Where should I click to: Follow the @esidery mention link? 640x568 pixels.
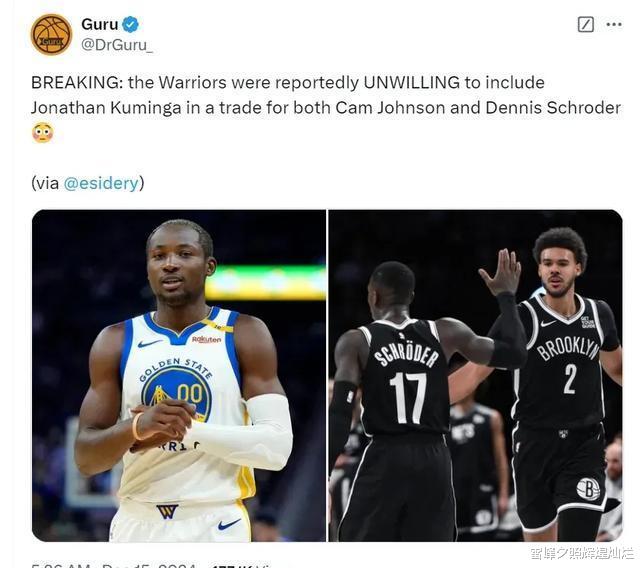[x=101, y=183]
